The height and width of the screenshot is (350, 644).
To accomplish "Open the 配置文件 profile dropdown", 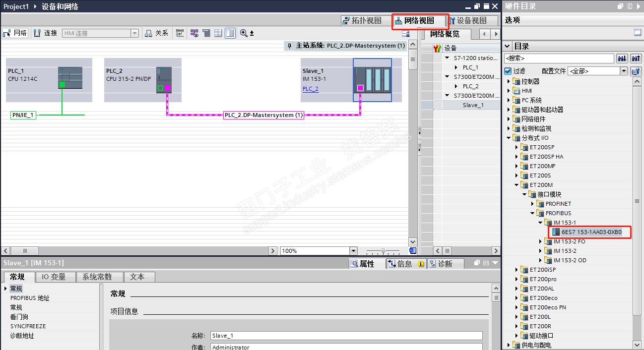I will click(624, 71).
